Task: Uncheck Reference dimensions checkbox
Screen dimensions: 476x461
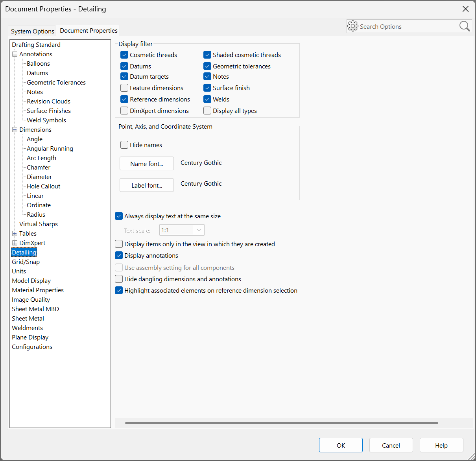Action: point(124,99)
